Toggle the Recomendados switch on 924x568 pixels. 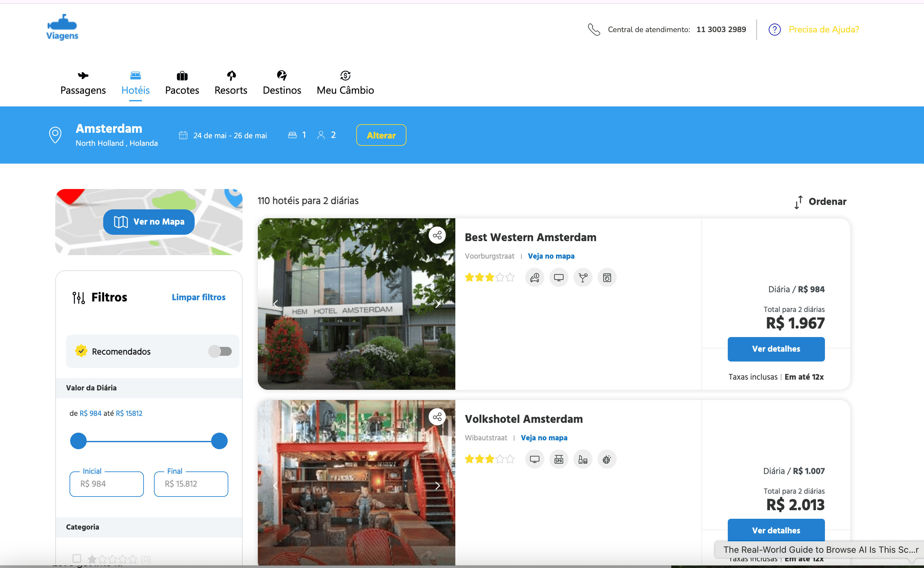point(220,351)
